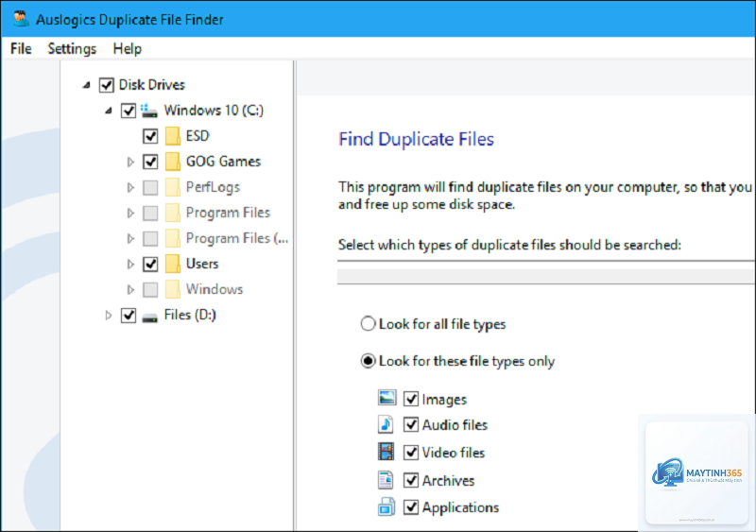
Task: Click the PerfLogs folder name
Action: 213,187
